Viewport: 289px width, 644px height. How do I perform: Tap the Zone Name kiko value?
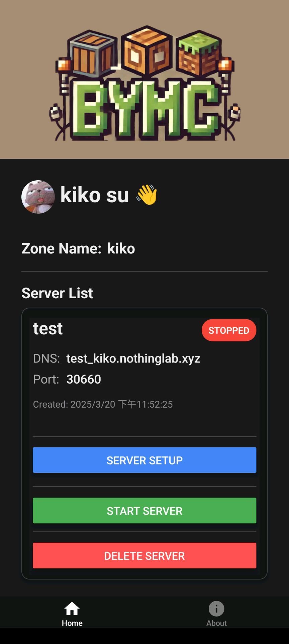coord(121,248)
